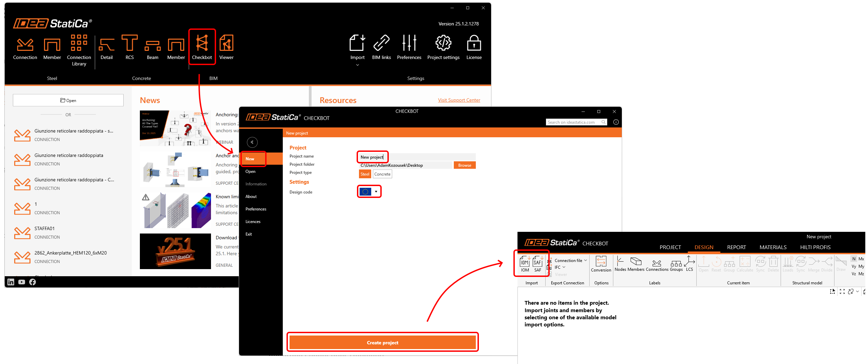Open the RCS concrete module
The height and width of the screenshot is (364, 868).
pyautogui.click(x=130, y=47)
